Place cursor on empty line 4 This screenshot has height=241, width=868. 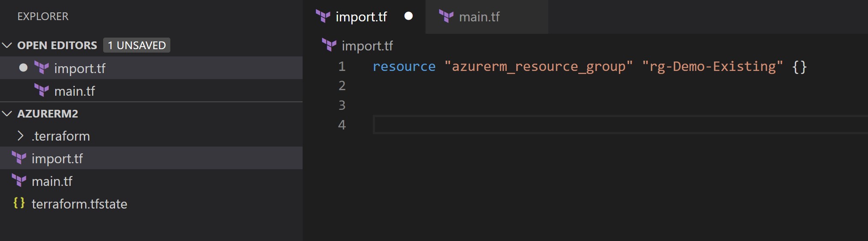pyautogui.click(x=620, y=125)
